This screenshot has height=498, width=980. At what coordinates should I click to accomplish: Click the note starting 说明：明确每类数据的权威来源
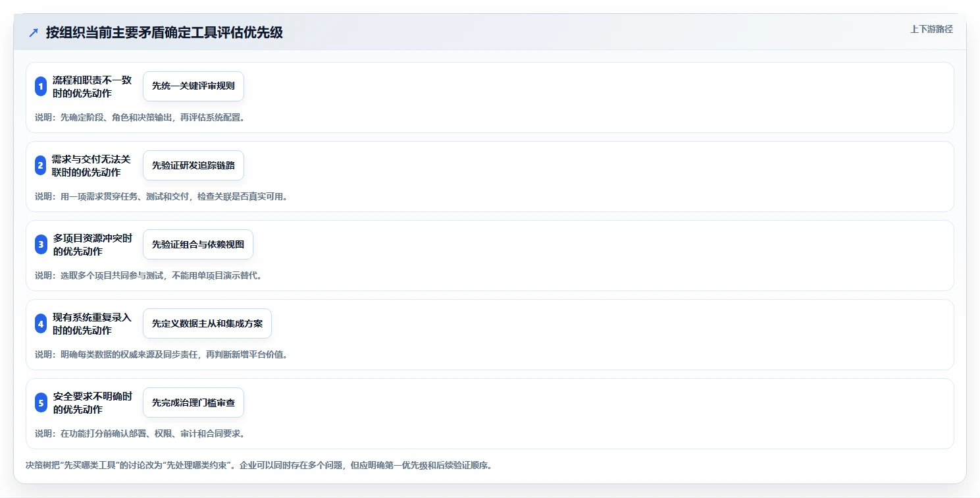pos(161,354)
